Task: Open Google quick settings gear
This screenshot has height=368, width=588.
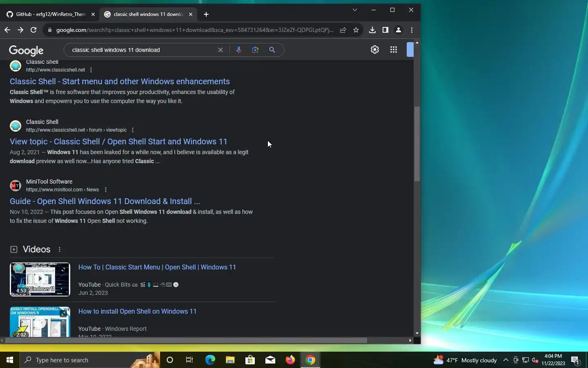Action: (x=375, y=49)
